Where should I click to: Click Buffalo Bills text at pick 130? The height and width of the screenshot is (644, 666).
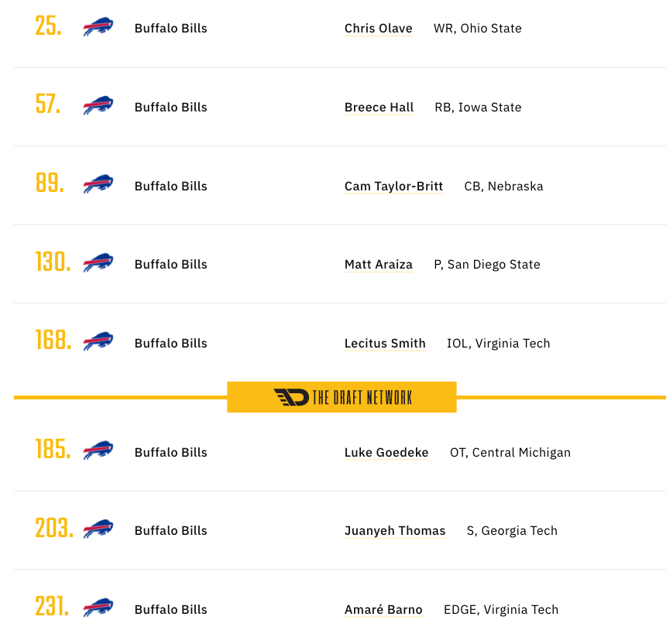click(x=170, y=265)
